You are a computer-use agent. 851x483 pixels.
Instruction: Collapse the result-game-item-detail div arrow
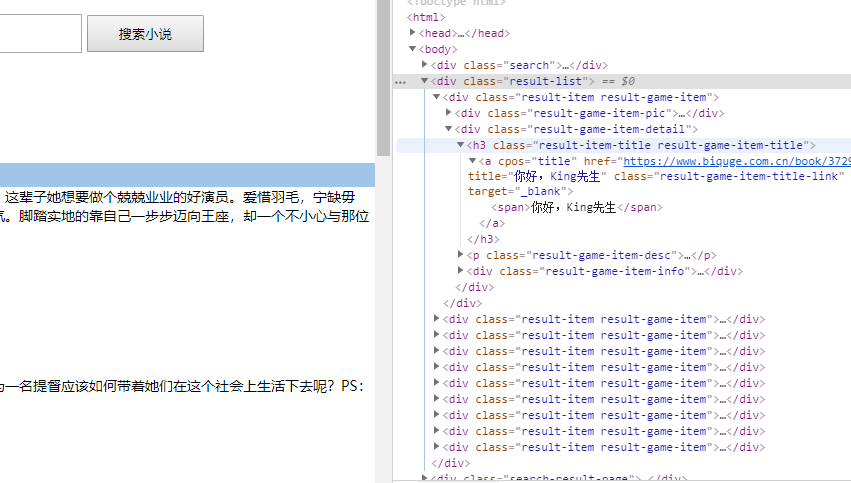pyautogui.click(x=449, y=129)
